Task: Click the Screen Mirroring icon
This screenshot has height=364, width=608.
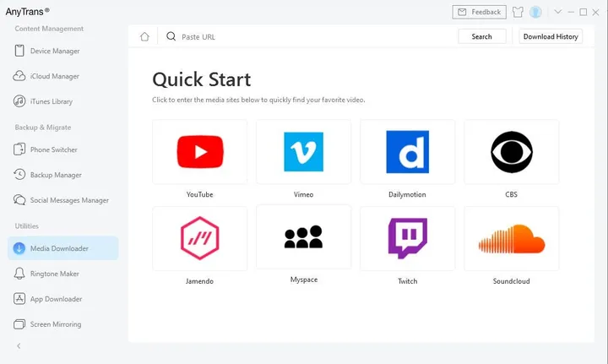Action: pos(19,324)
